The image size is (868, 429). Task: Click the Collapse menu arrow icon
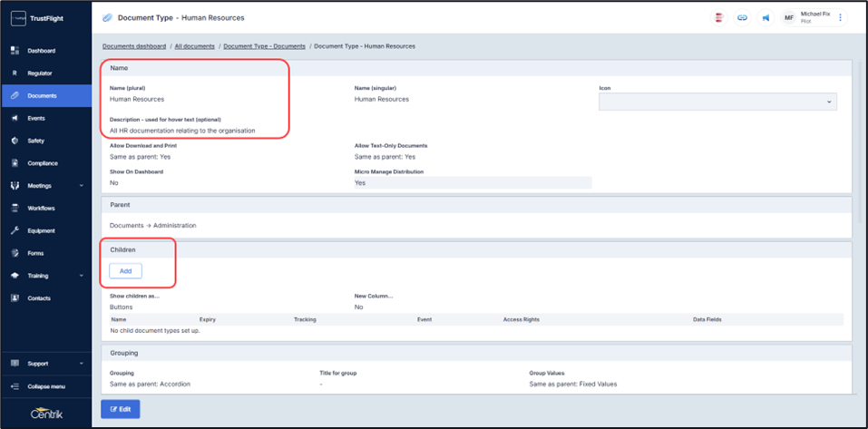[15, 386]
